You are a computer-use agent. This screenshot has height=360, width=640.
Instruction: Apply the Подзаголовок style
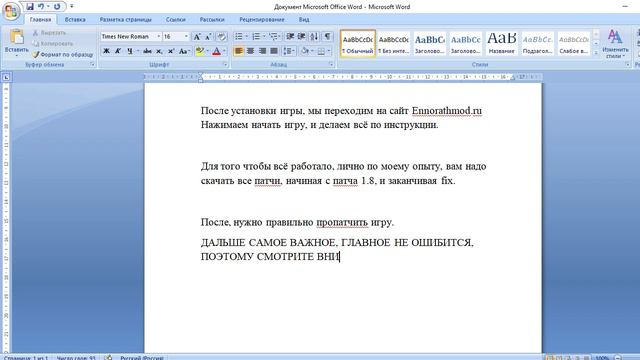click(538, 43)
